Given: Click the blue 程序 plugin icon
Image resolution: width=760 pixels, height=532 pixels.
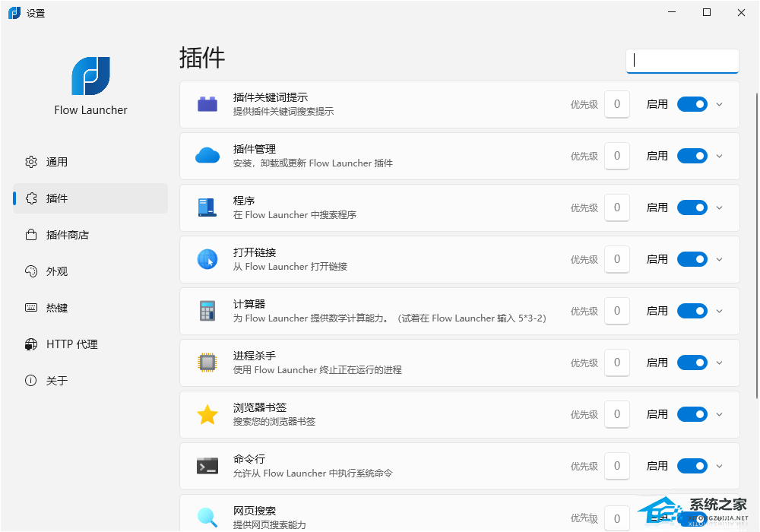Looking at the screenshot, I should click(207, 207).
